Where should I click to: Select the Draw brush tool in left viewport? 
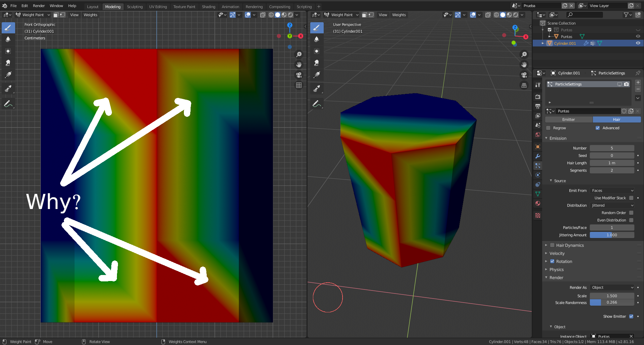tap(8, 28)
